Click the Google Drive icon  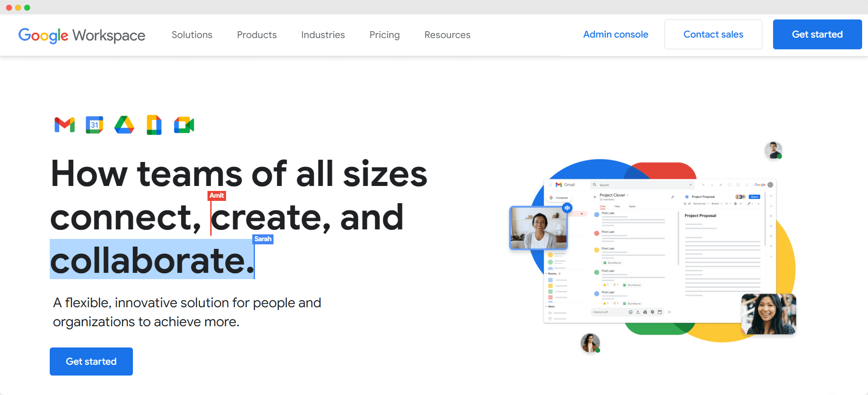click(124, 125)
